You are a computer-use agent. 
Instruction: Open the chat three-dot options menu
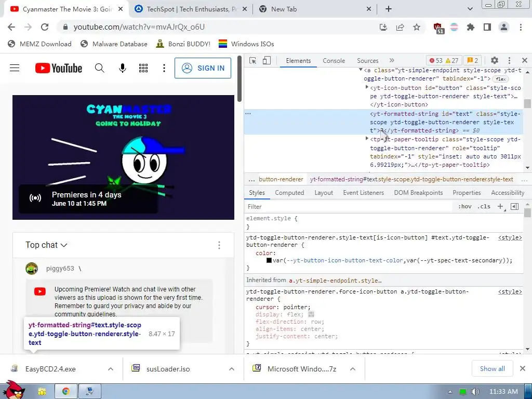pyautogui.click(x=219, y=245)
